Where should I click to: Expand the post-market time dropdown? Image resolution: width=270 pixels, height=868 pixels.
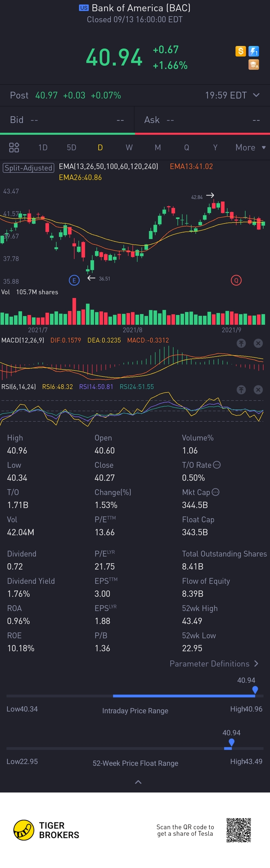coord(256,95)
